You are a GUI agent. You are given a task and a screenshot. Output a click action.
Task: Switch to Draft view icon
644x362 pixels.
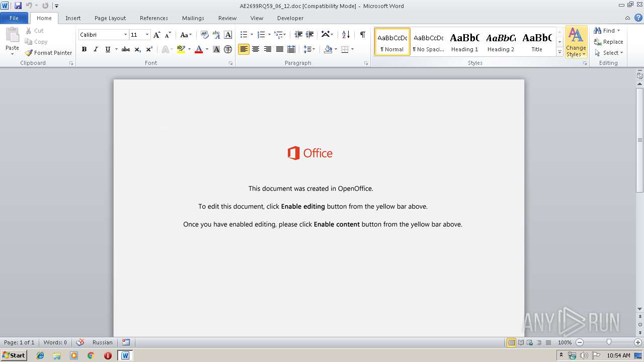pos(547,342)
